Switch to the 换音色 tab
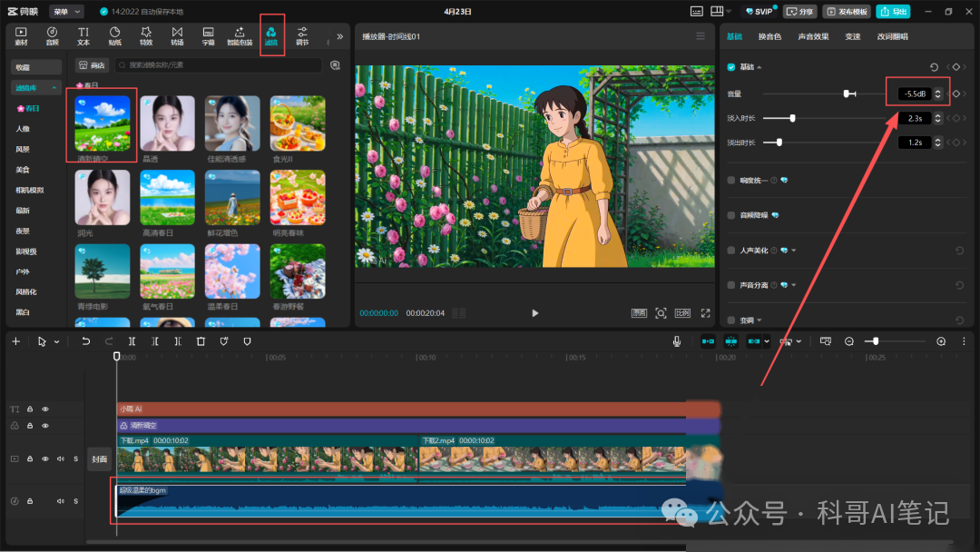 click(x=769, y=36)
